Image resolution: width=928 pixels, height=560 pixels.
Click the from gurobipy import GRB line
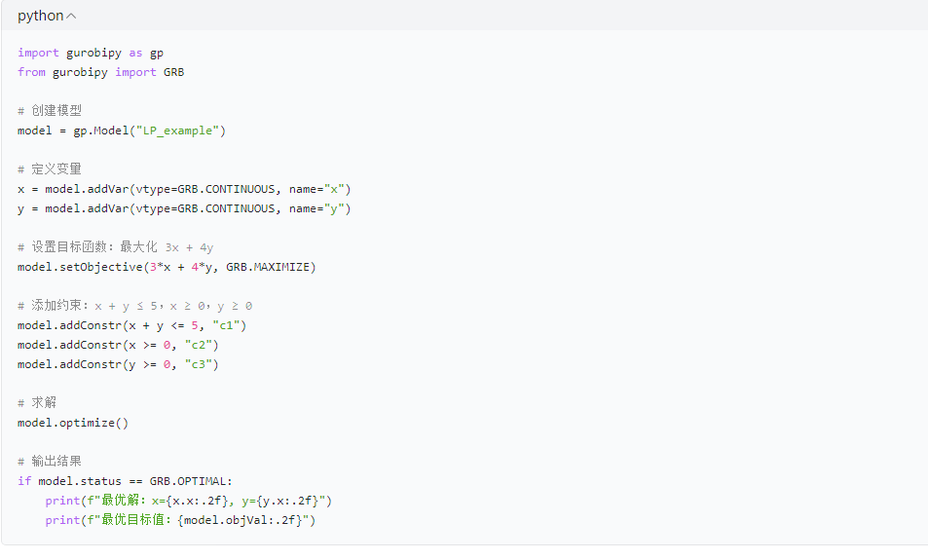pyautogui.click(x=100, y=72)
